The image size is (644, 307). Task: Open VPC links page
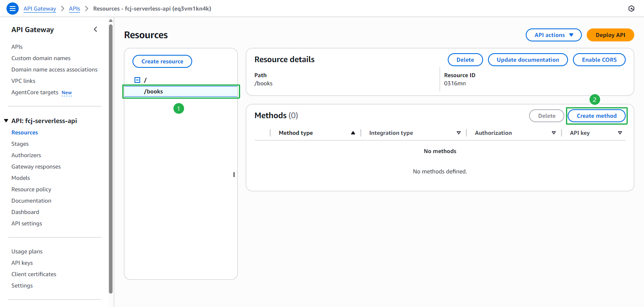tap(24, 81)
